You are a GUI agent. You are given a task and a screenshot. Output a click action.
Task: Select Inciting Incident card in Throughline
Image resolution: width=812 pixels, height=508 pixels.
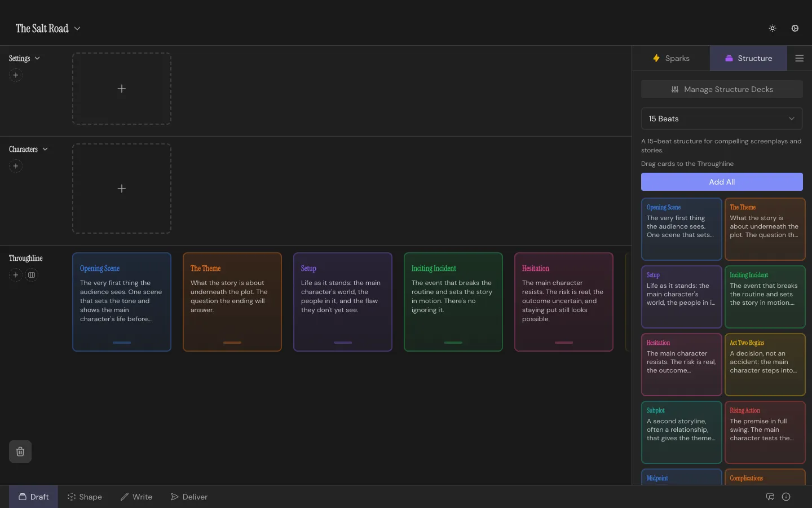(x=453, y=302)
